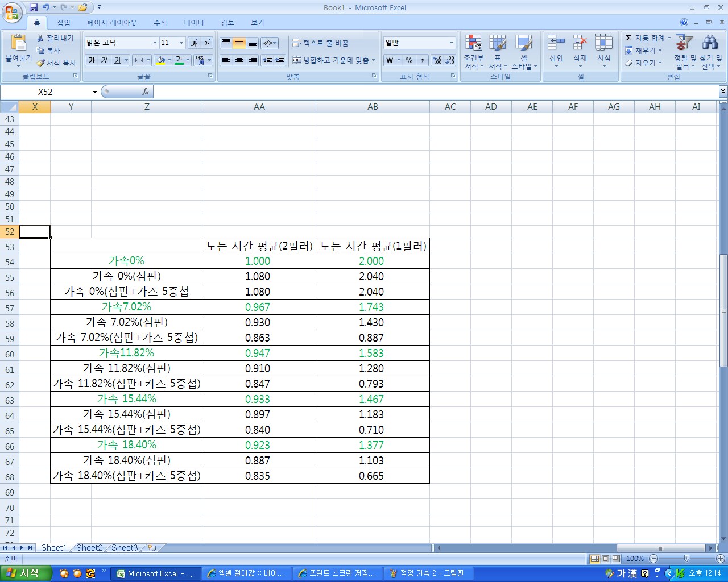Click the AutoSum (자동 합계) sigma icon
The width and height of the screenshot is (728, 582).
[628, 38]
